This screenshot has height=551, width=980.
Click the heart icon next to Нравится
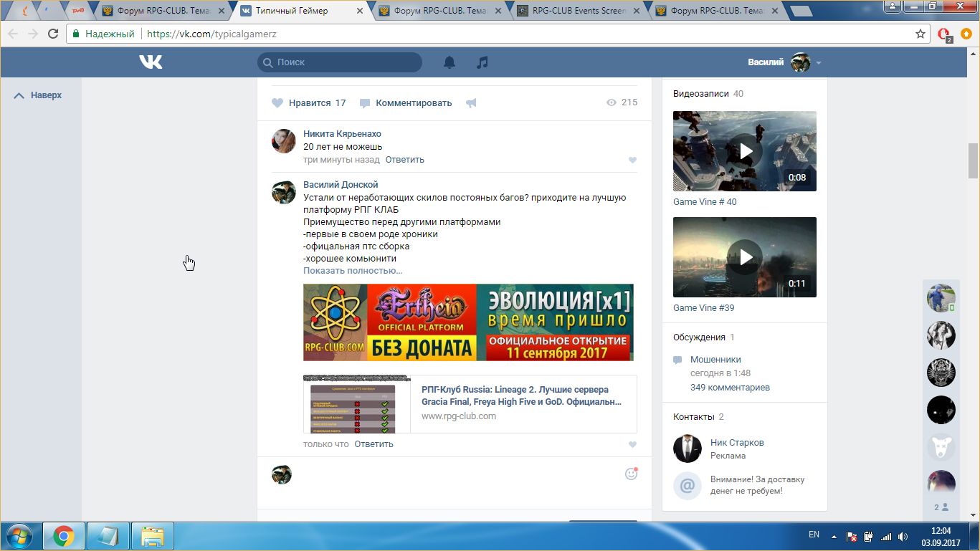[x=277, y=103]
